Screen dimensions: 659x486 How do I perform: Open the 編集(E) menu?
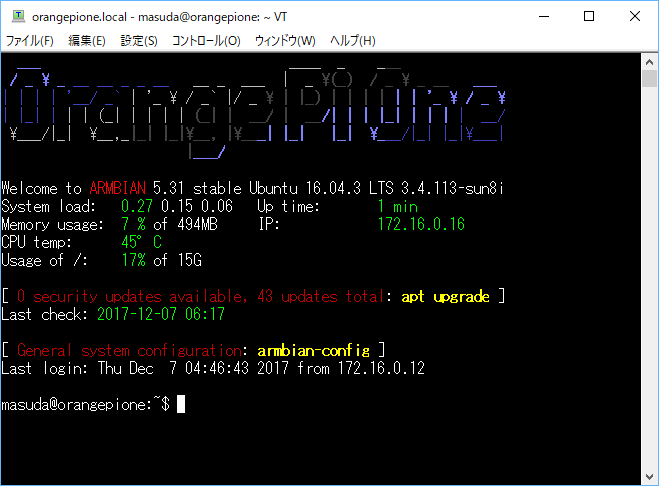(86, 41)
